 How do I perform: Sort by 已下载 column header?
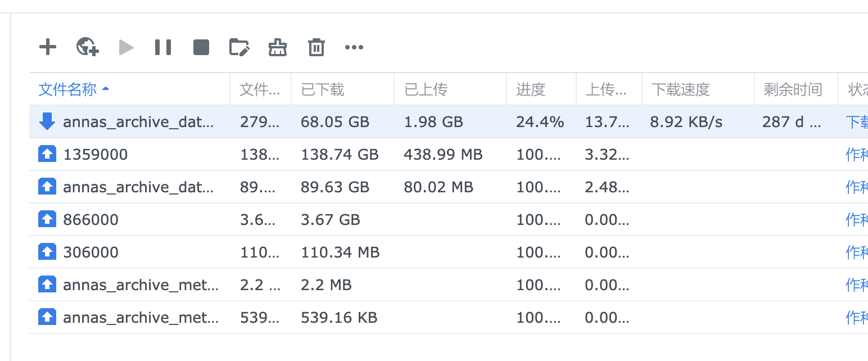tap(323, 89)
